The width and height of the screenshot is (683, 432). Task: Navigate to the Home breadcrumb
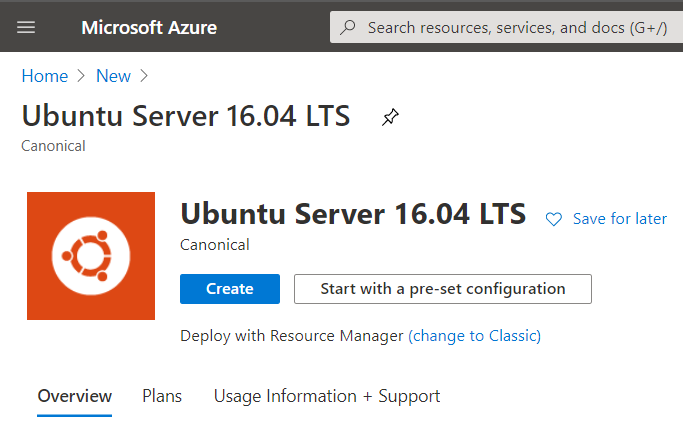pos(45,76)
